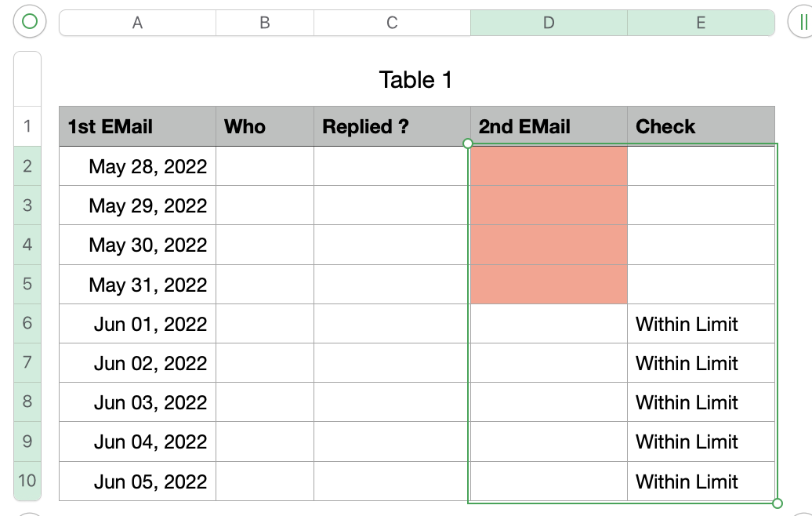Image resolution: width=812 pixels, height=516 pixels.
Task: Select row 6 header
Action: click(x=27, y=323)
